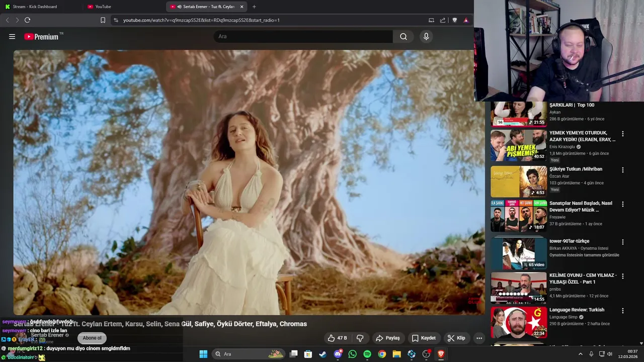Click the Klip clip button
The width and height of the screenshot is (644, 362).
tap(456, 338)
